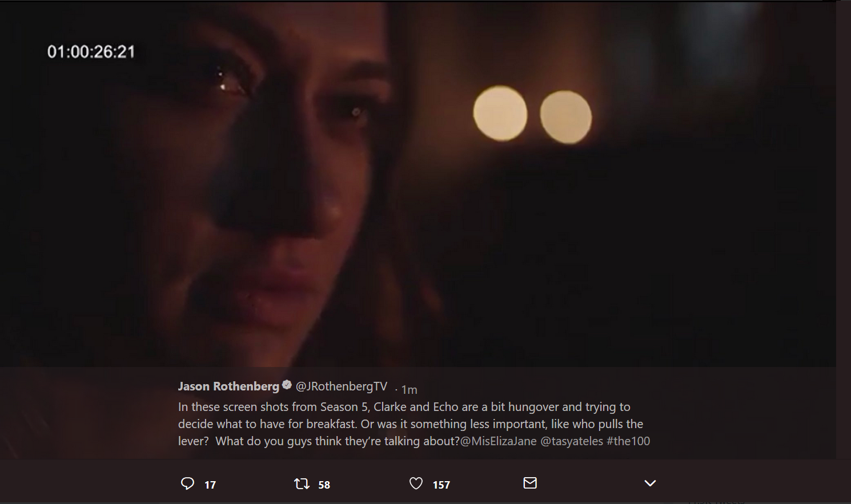
Task: Open Jason Rothenberg's profile name link
Action: [x=228, y=386]
